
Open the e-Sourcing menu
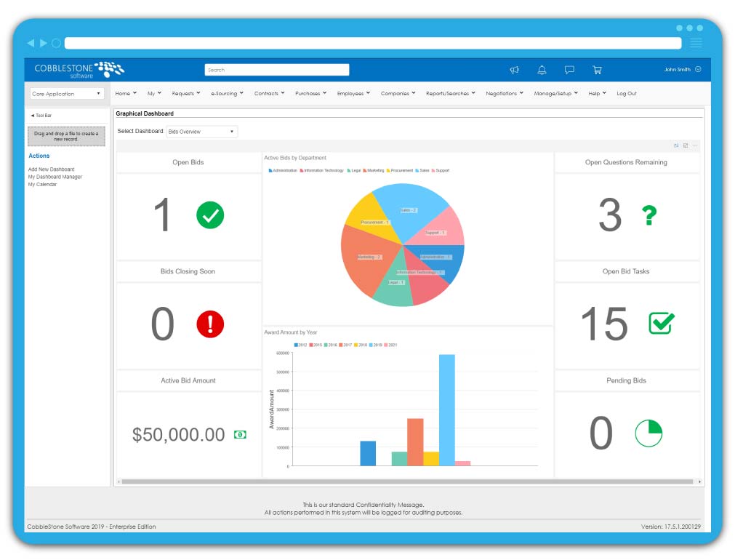227,94
